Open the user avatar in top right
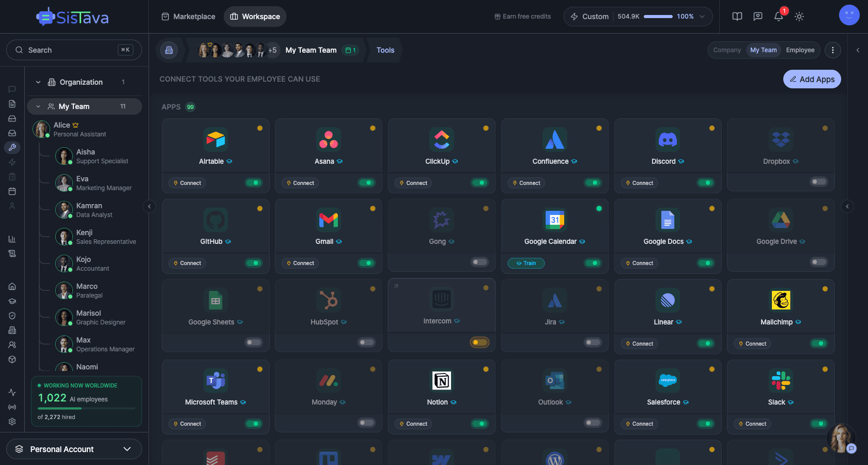The width and height of the screenshot is (868, 465). coord(849,15)
